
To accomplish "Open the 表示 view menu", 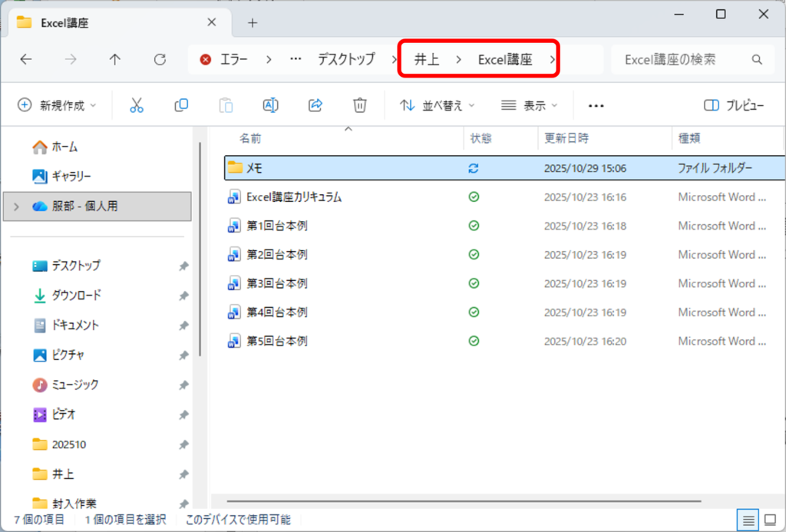I will [529, 105].
